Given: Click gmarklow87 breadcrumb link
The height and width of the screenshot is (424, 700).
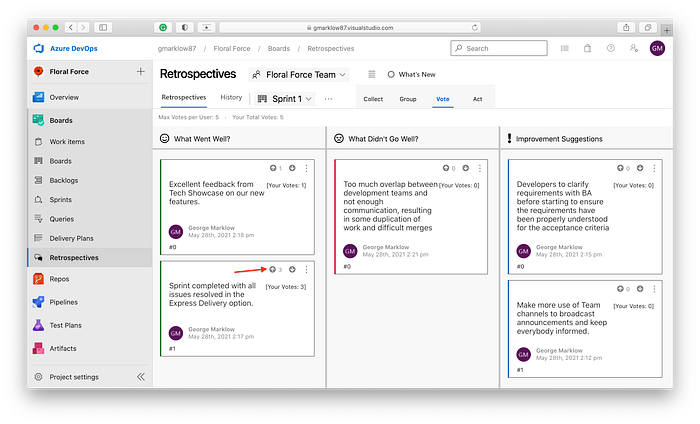Looking at the screenshot, I should [177, 49].
